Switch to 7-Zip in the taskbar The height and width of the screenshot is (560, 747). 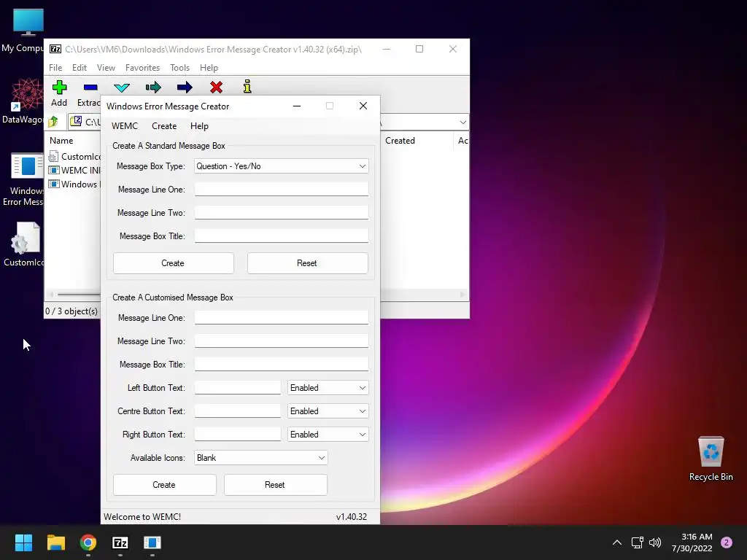coord(120,542)
